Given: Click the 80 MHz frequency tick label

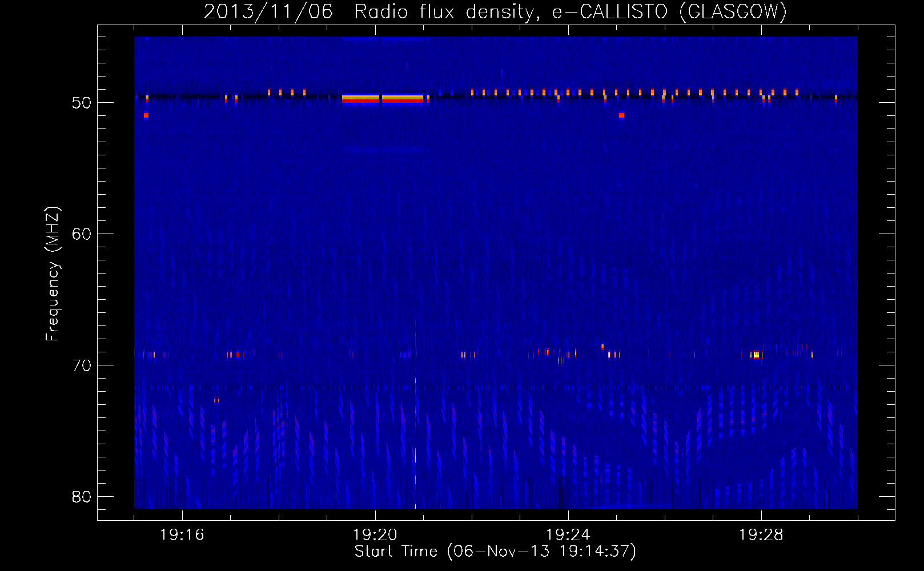Looking at the screenshot, I should pos(82,497).
